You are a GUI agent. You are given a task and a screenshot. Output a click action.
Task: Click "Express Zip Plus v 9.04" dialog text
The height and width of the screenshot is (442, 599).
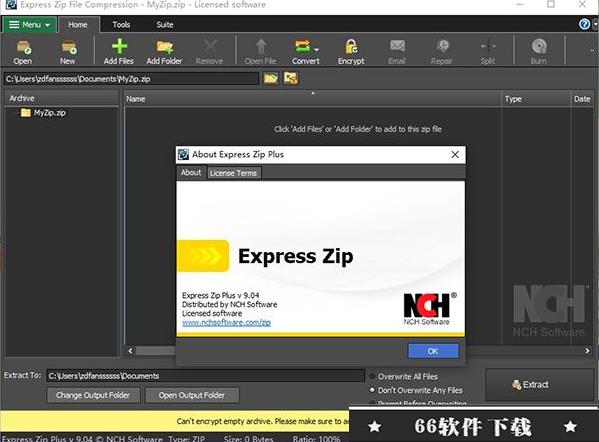tap(221, 295)
